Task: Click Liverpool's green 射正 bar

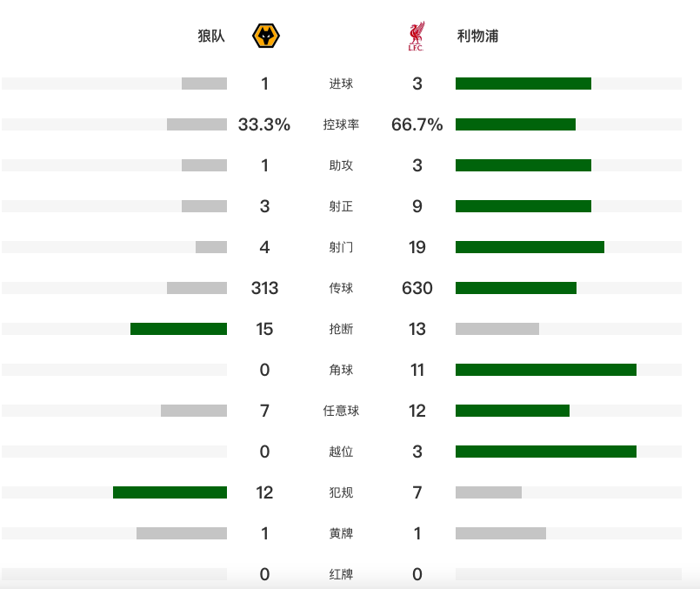Action: 523,206
